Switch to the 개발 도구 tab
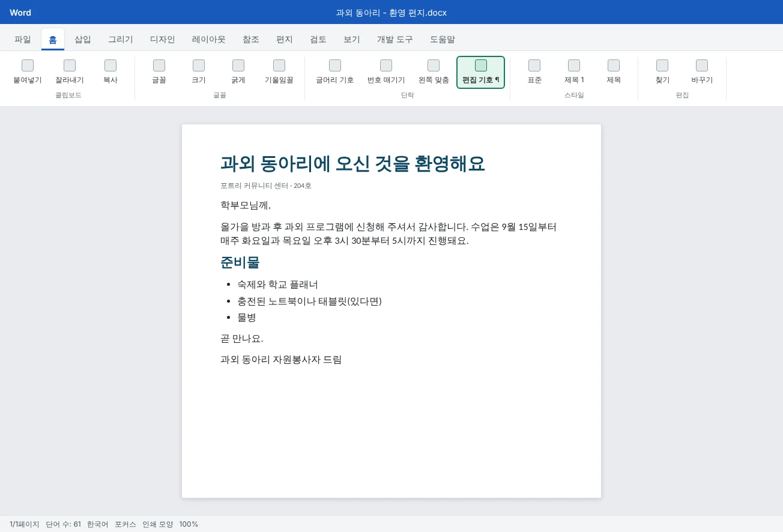This screenshot has width=783, height=532. tap(395, 39)
